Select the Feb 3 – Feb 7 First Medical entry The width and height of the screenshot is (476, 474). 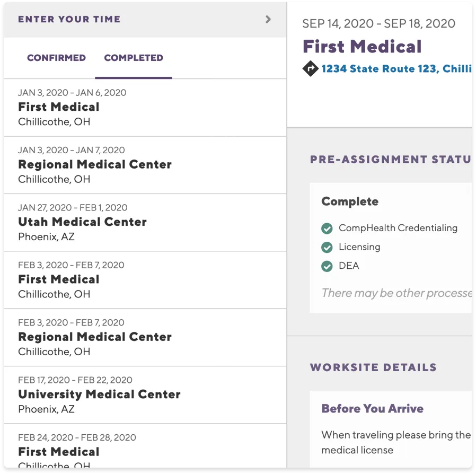pyautogui.click(x=59, y=279)
